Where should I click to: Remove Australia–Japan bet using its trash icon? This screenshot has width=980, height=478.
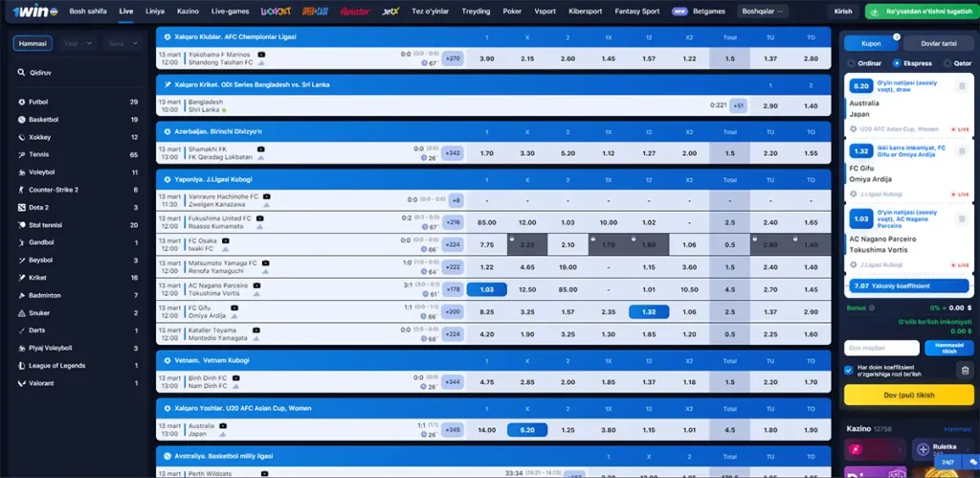[962, 86]
